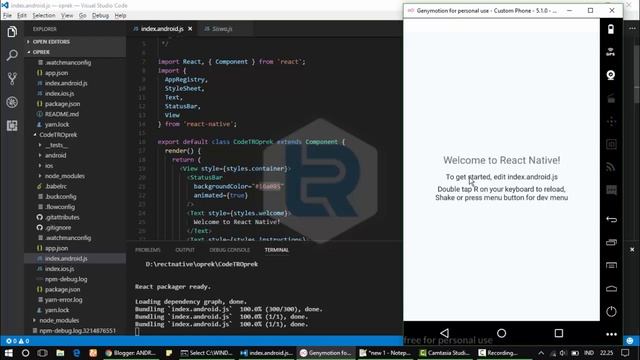Tap Android recent apps square button
640x360 pixels.
[558, 333]
